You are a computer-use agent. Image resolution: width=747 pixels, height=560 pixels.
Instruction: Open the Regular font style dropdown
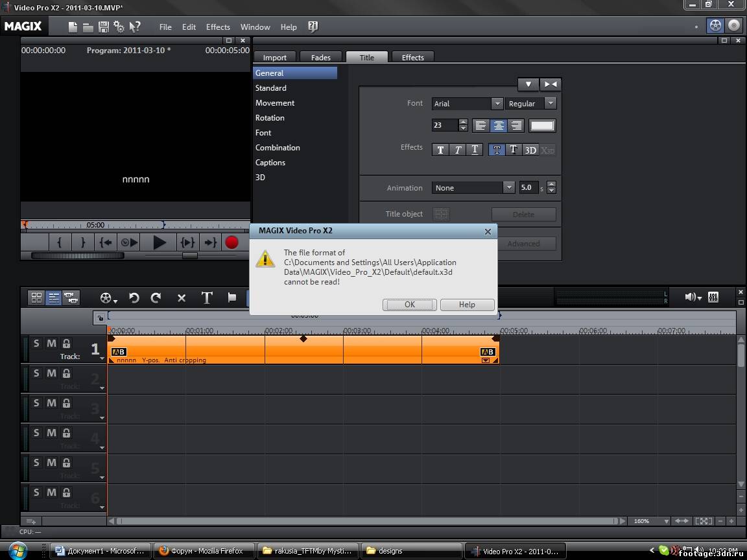(x=551, y=103)
